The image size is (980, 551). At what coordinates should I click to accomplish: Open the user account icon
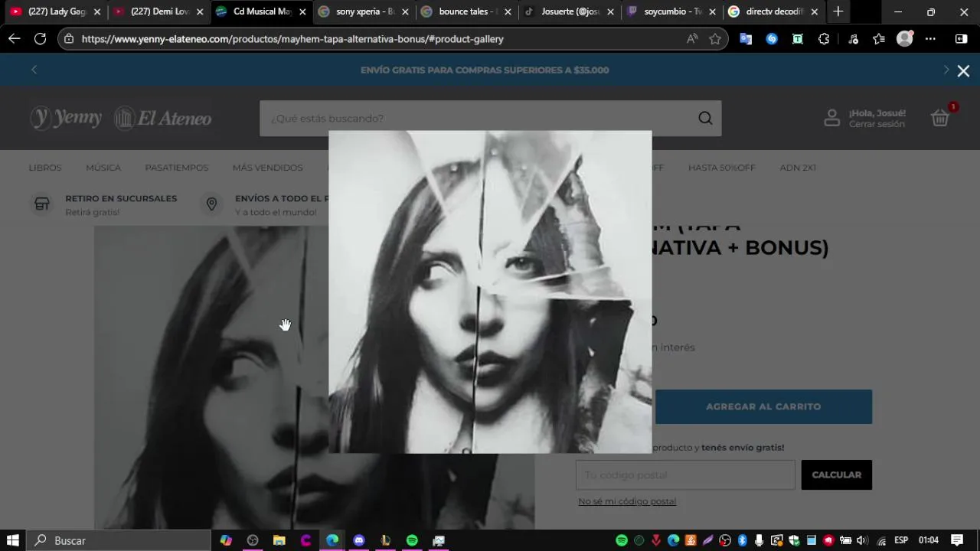tap(831, 118)
